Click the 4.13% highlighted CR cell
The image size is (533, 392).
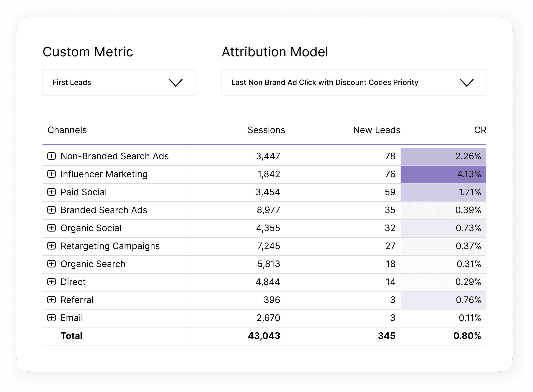443,174
